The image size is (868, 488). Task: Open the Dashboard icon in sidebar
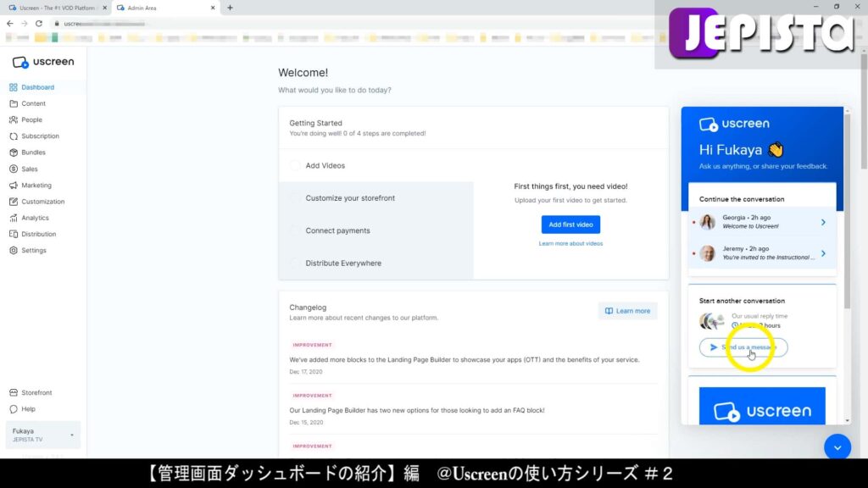[x=14, y=87]
